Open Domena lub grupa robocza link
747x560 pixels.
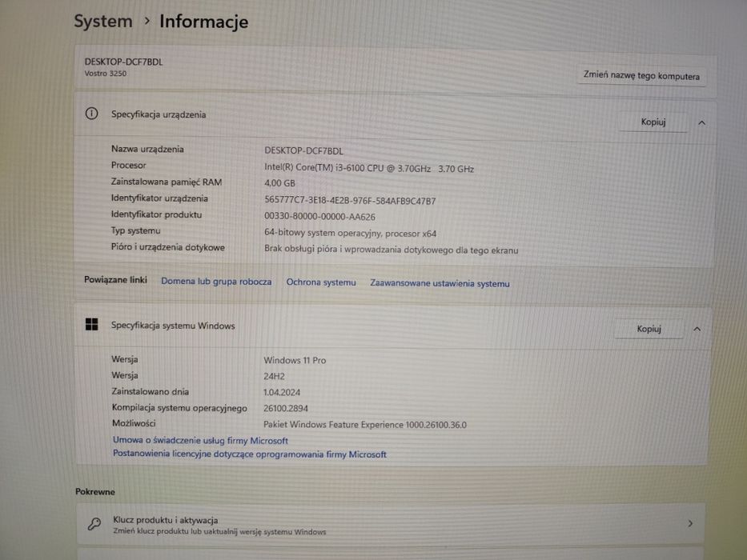tap(216, 282)
